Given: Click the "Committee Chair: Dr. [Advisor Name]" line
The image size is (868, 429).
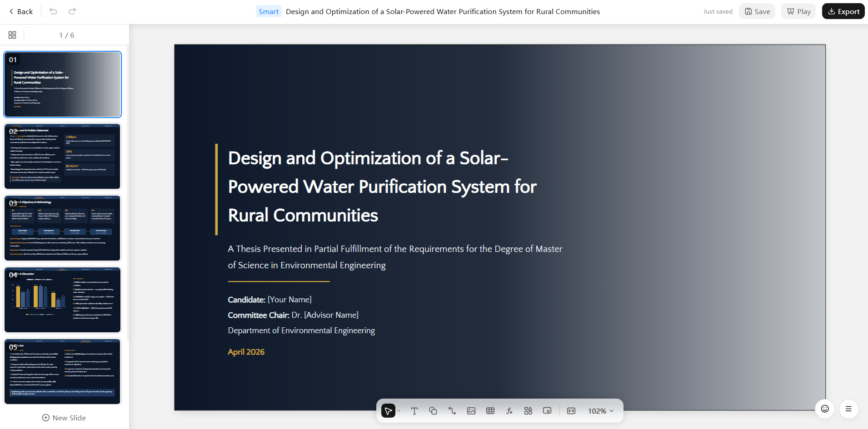Looking at the screenshot, I should point(293,315).
